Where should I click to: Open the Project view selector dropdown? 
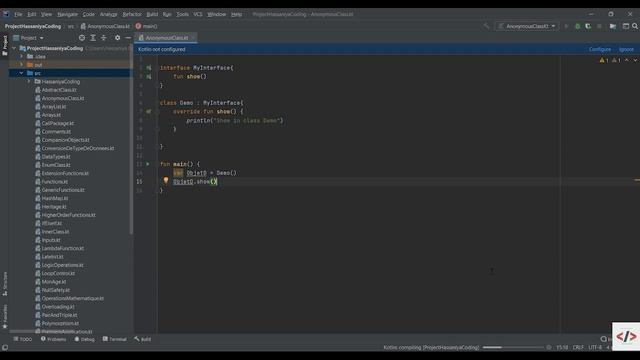pyautogui.click(x=28, y=38)
